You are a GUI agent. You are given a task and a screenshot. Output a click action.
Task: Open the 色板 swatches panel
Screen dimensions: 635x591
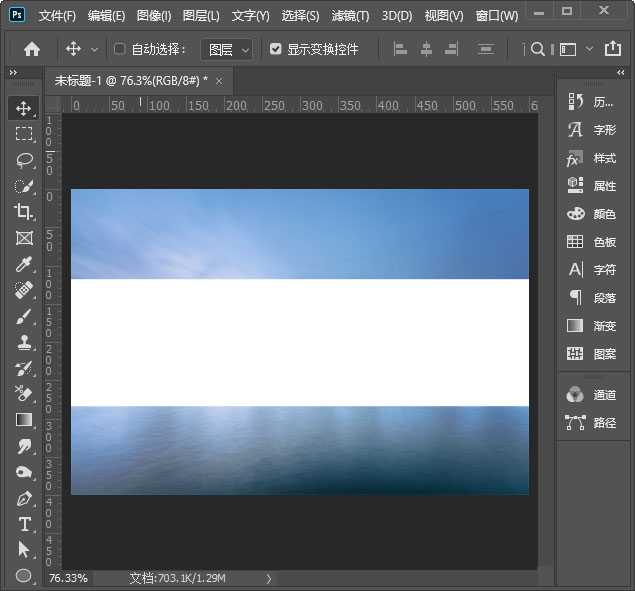click(x=592, y=242)
